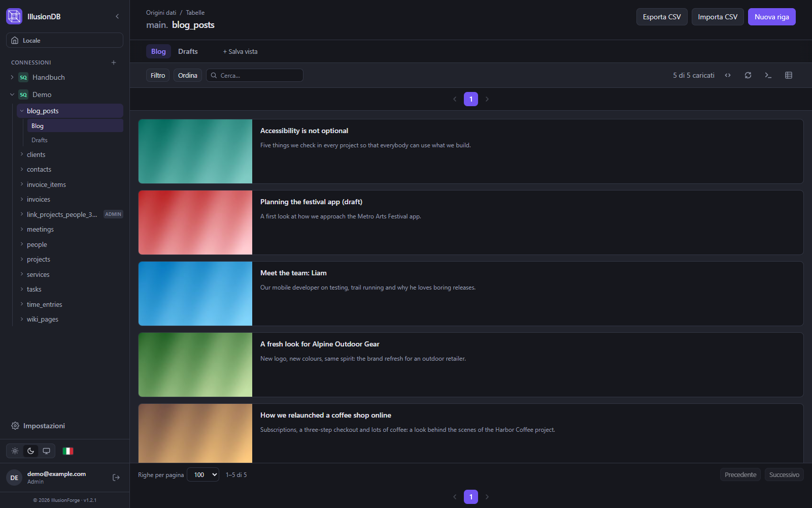Click Importa CSV button

tap(718, 17)
